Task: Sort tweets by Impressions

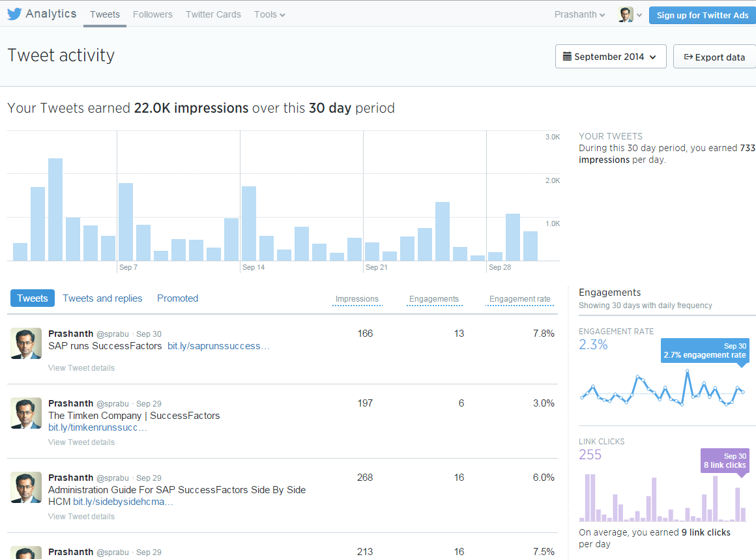Action: pos(357,298)
